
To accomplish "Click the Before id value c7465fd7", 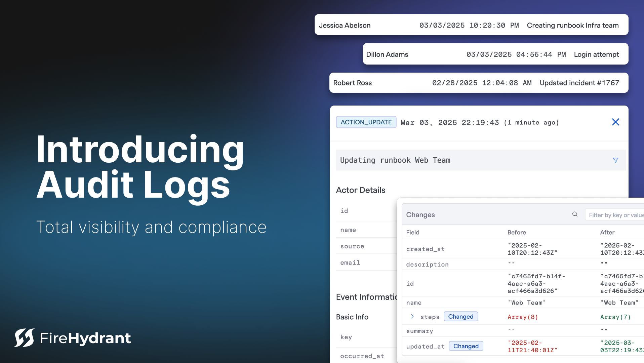I will (536, 283).
